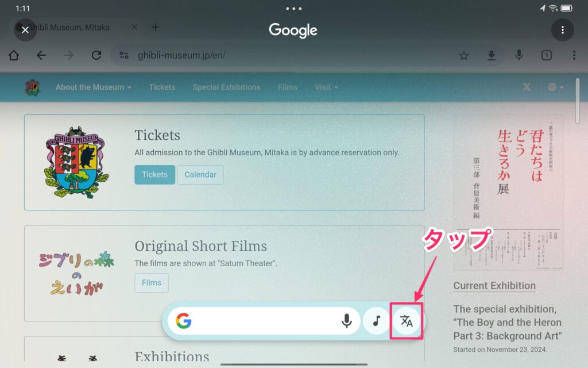Tap the Films button under Original Short Films
This screenshot has height=368, width=588.
point(152,283)
